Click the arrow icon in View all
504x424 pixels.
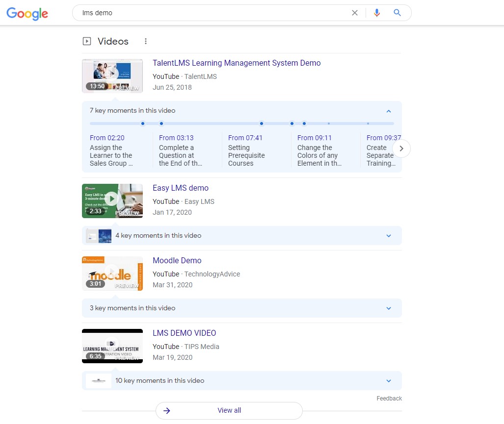(x=166, y=410)
